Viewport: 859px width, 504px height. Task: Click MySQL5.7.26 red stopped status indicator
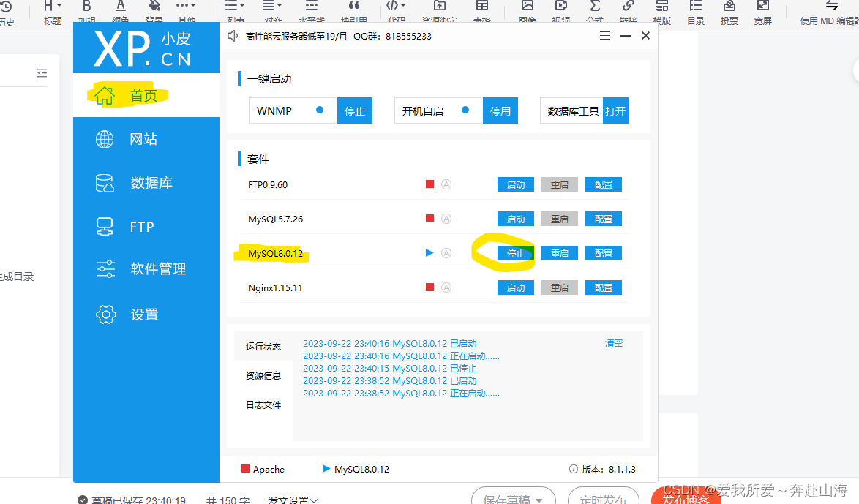point(430,219)
